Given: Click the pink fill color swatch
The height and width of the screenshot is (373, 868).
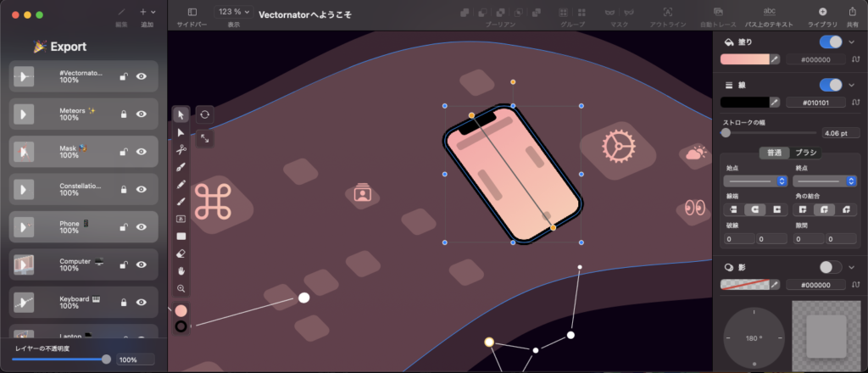Looking at the screenshot, I should point(744,59).
